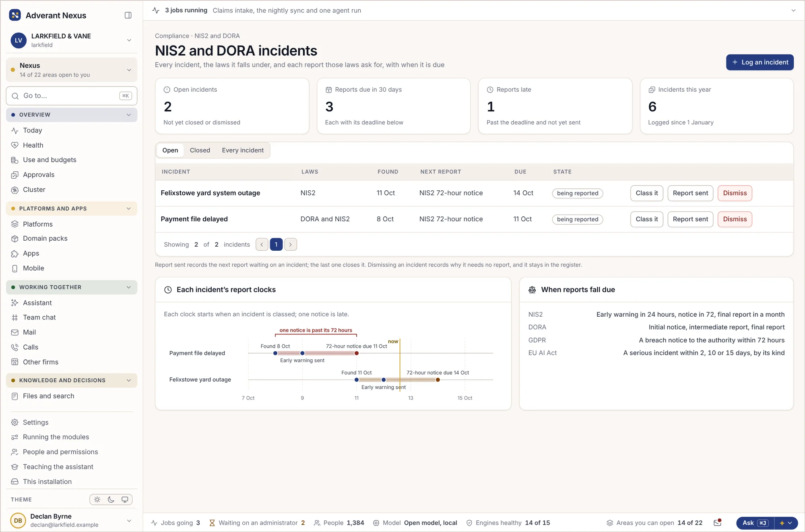Open Team chat
The height and width of the screenshot is (532, 805).
click(x=72, y=318)
